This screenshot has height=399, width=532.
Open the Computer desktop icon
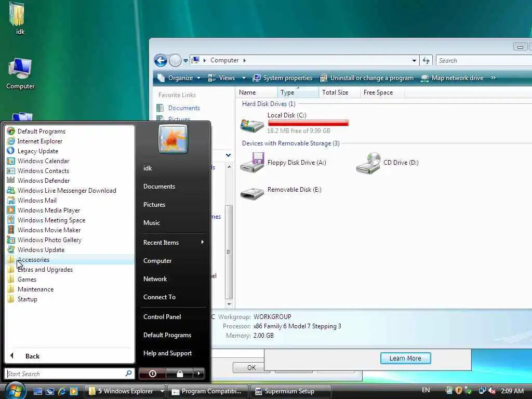click(x=20, y=74)
